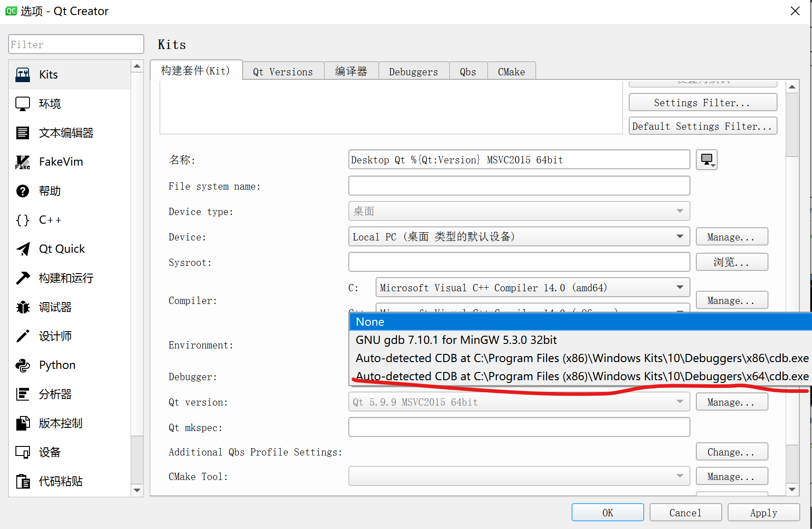Open the 分析器 settings section
Screen dimensions: 812x529
[55, 394]
